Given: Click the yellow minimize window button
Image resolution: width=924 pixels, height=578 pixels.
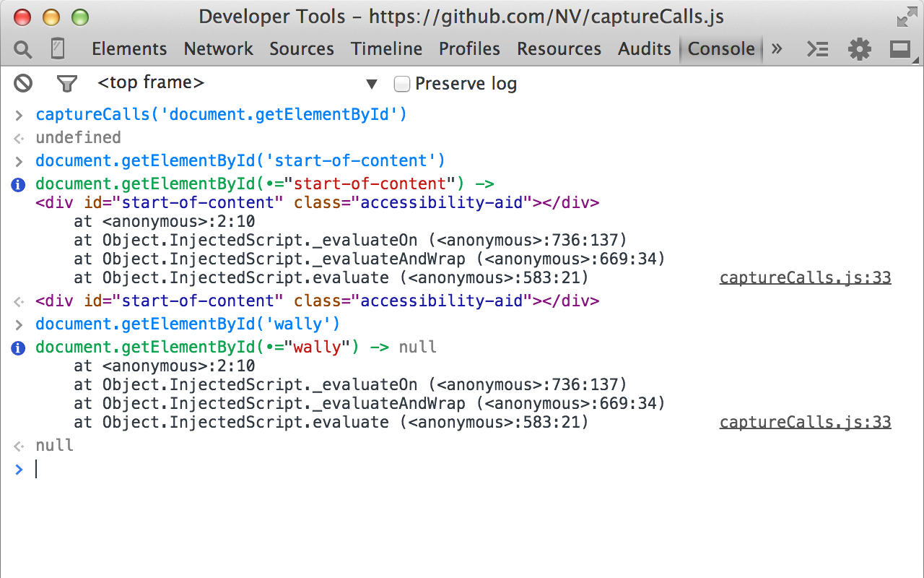Looking at the screenshot, I should tap(51, 17).
